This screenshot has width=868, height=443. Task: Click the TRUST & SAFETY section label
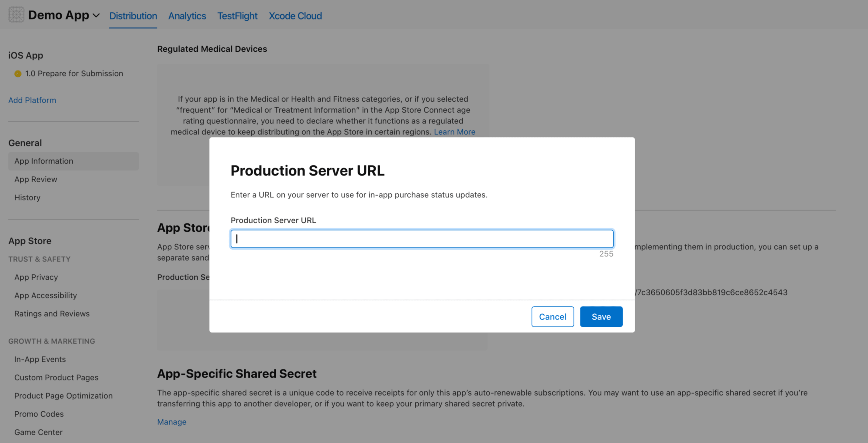coord(40,259)
